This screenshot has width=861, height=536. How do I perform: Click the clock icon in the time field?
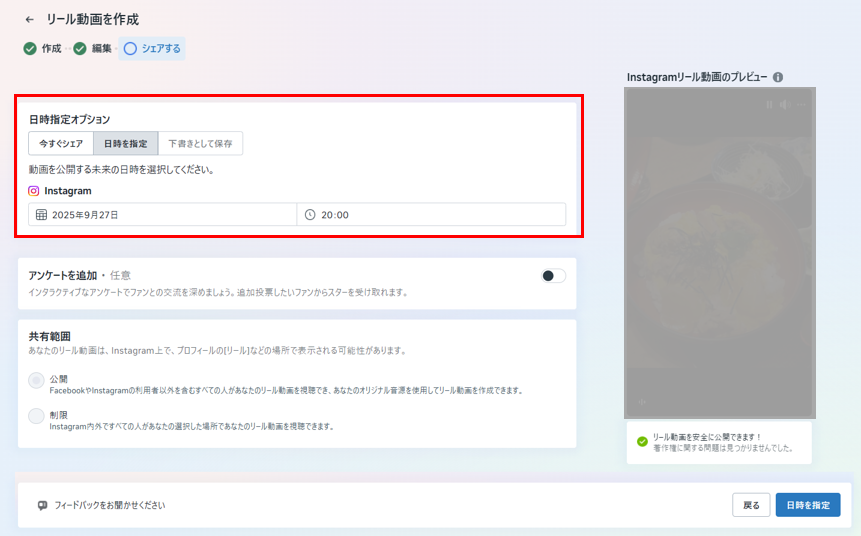(x=310, y=214)
